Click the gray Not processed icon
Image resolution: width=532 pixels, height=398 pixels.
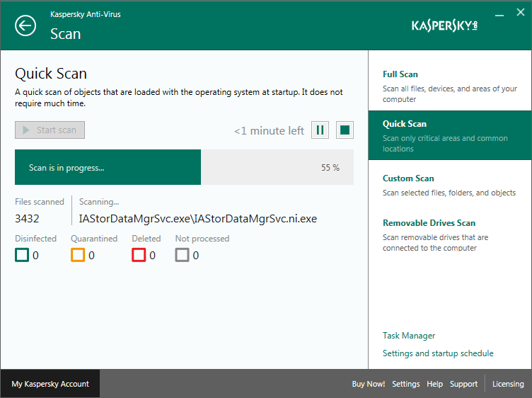click(183, 255)
